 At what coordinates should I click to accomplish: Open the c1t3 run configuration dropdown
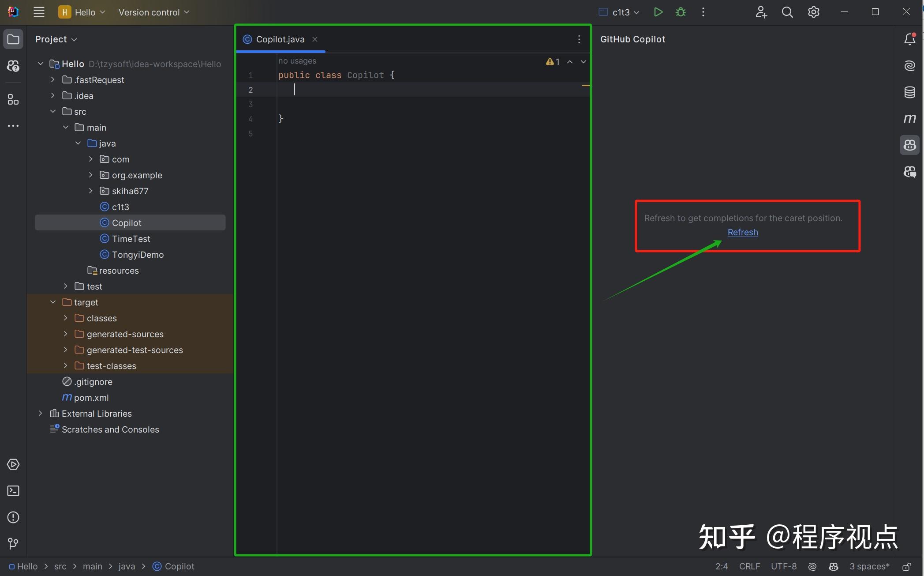click(619, 12)
